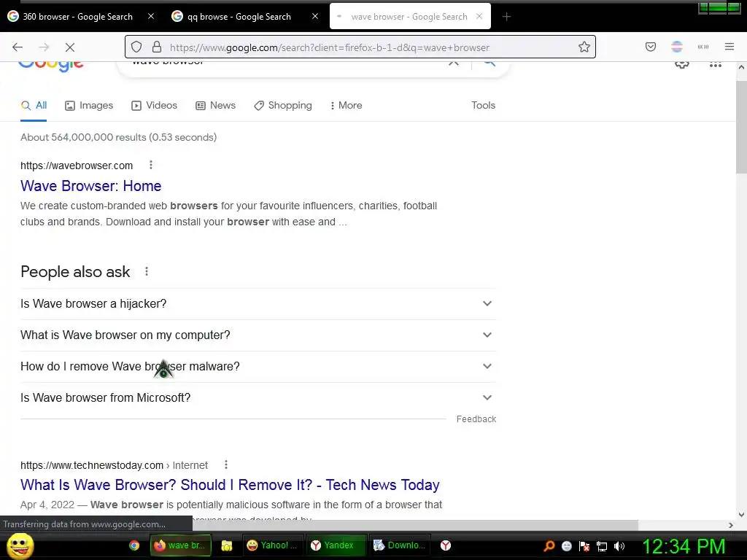
Task: Open the pinned Yandex icon beside Downloads
Action: (x=446, y=545)
